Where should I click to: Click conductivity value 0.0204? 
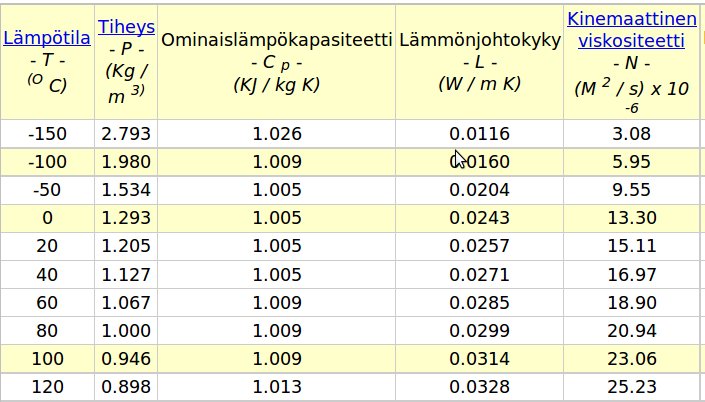(479, 189)
